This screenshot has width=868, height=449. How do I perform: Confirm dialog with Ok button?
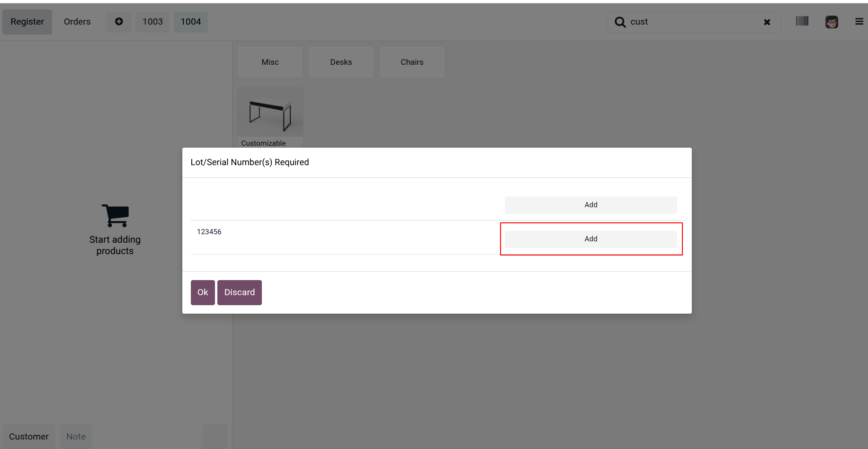coord(203,292)
